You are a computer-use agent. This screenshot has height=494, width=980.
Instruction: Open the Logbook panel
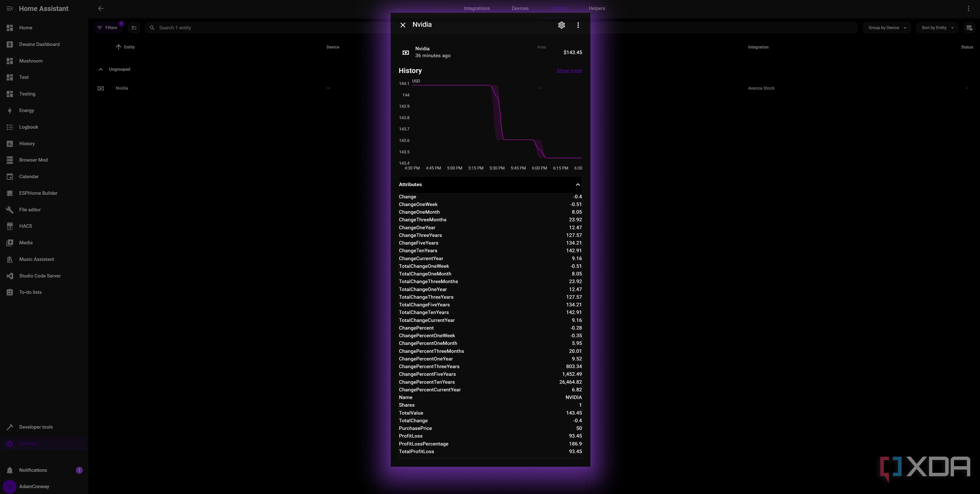coord(44,127)
